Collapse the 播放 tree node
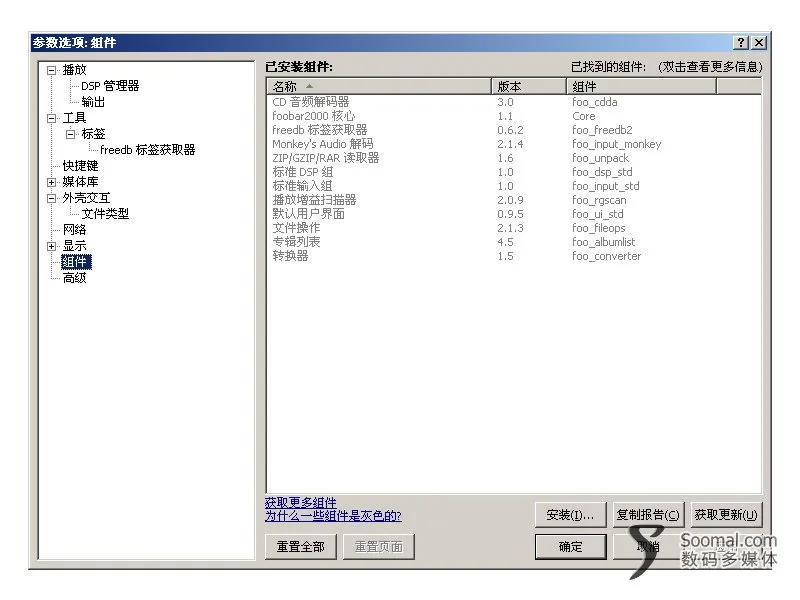 [52, 70]
